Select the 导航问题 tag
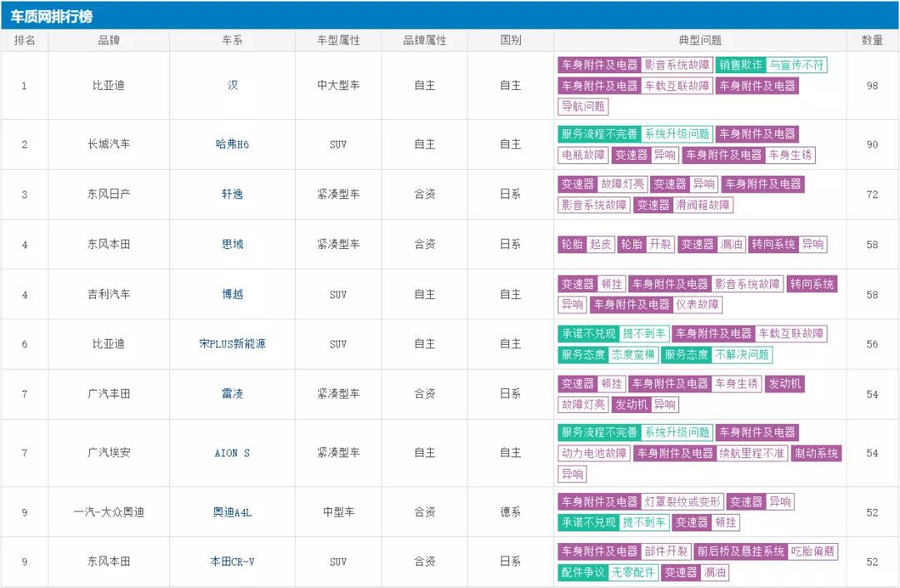The image size is (900, 588). coord(583,107)
